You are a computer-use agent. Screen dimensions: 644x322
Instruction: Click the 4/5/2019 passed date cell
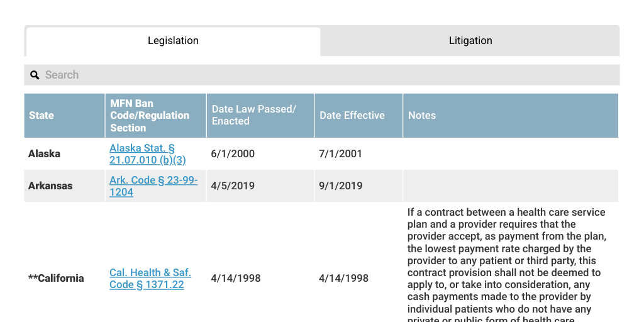(233, 186)
